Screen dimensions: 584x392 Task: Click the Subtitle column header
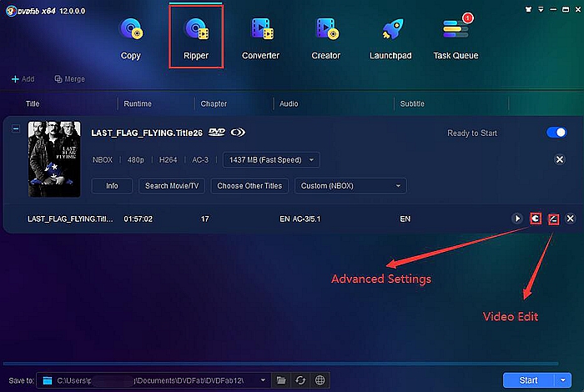point(412,104)
